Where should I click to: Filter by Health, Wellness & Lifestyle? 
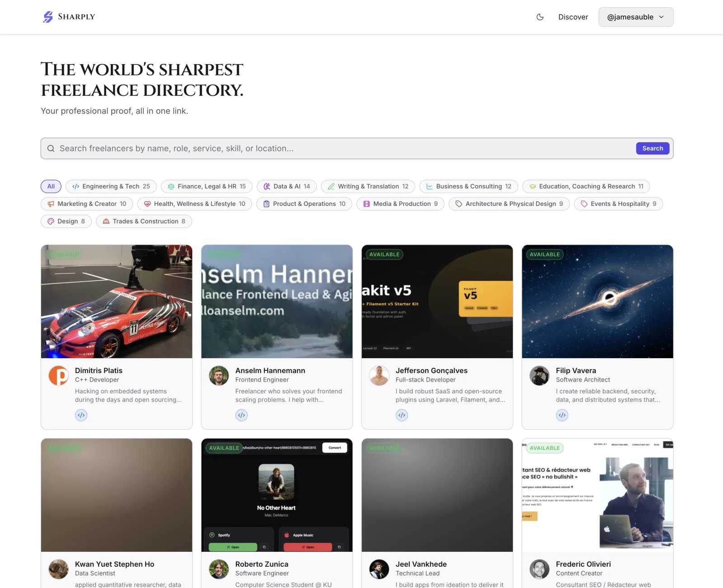pos(195,204)
